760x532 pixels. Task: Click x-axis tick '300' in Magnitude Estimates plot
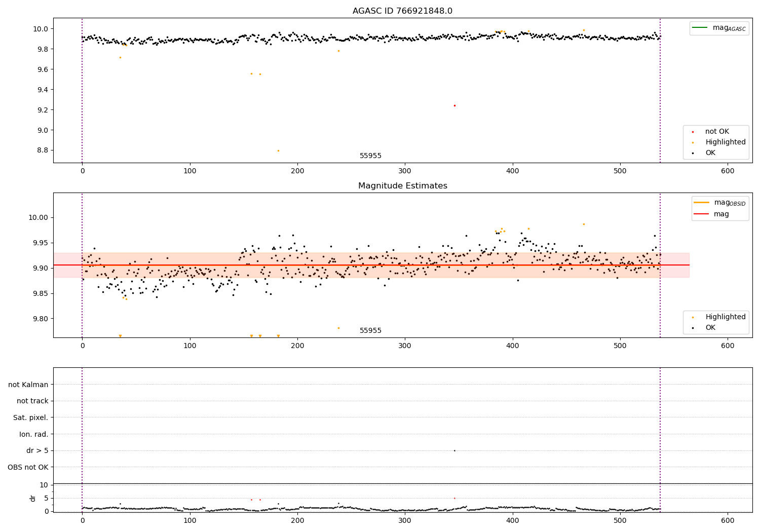(405, 347)
